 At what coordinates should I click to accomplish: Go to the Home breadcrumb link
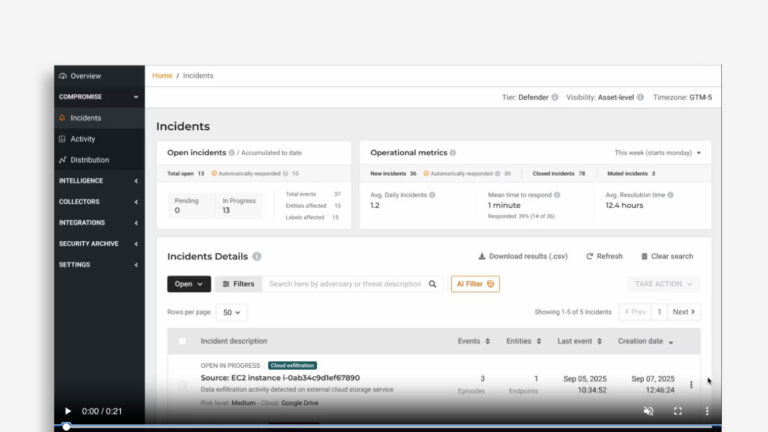click(162, 76)
